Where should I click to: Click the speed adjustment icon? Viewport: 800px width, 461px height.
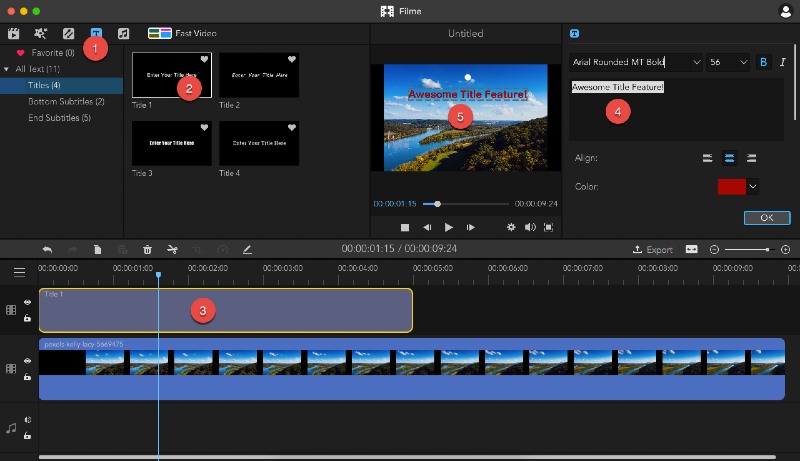click(222, 249)
